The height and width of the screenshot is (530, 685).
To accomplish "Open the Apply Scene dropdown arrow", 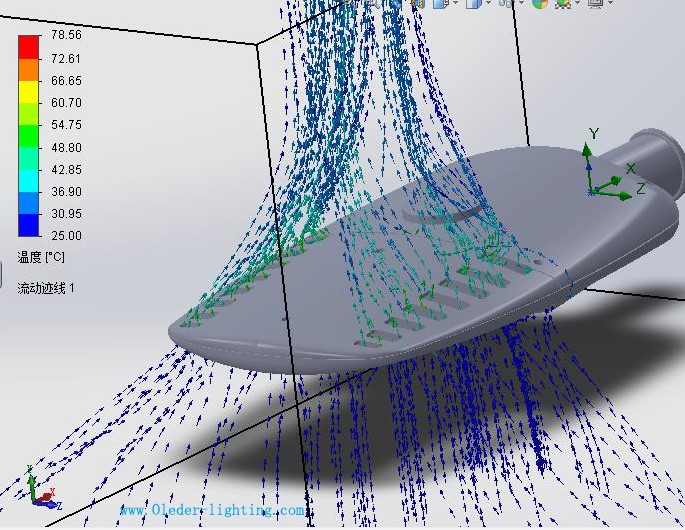I will click(x=578, y=3).
